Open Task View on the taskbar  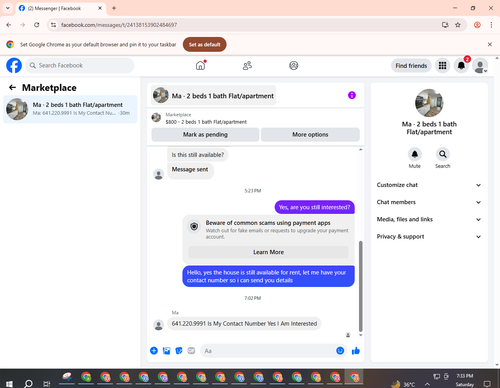coord(46,384)
